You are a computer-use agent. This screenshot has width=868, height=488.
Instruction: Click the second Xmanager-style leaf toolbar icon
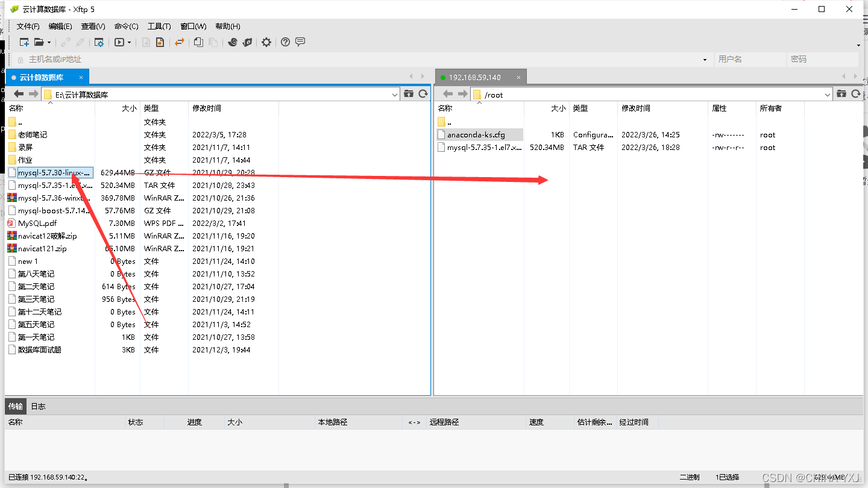tap(247, 42)
